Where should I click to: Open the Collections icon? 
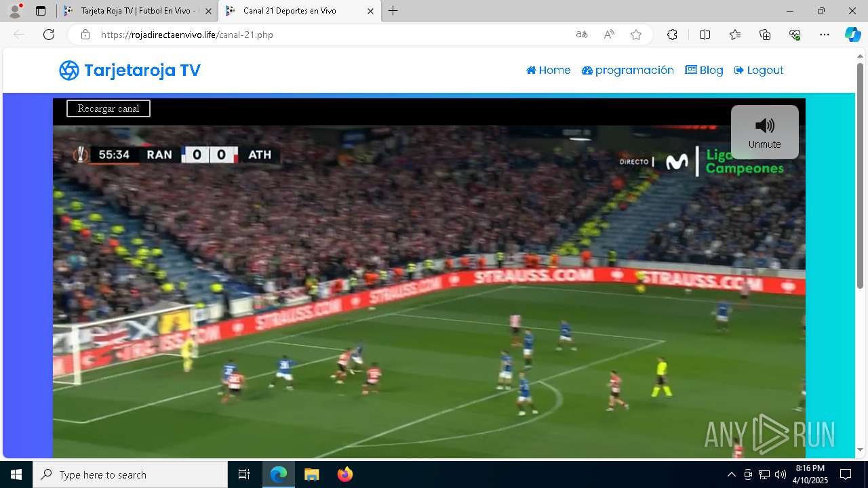coord(765,35)
